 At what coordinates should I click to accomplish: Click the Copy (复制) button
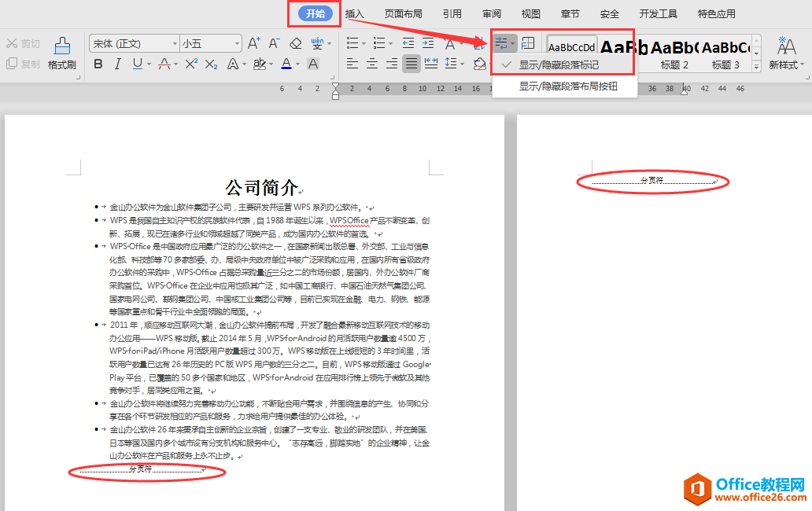[23, 64]
